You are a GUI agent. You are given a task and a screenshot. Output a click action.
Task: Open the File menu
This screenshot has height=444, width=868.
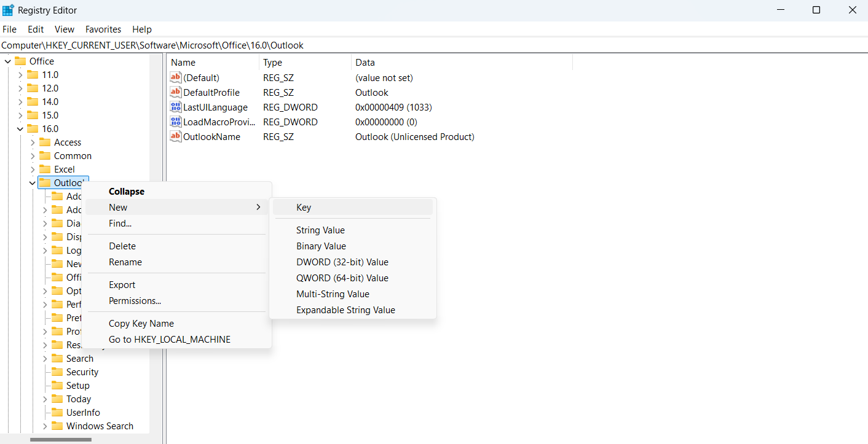[9, 29]
